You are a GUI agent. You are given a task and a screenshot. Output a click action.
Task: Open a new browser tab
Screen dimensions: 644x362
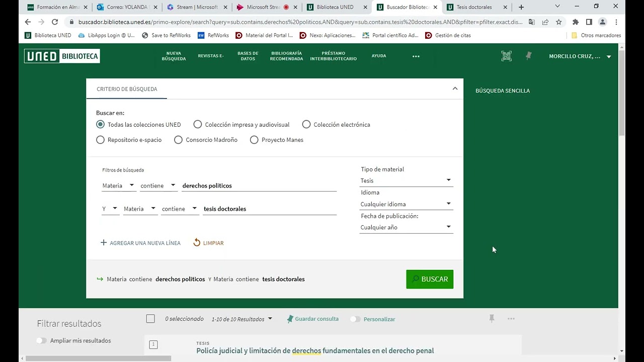(521, 7)
